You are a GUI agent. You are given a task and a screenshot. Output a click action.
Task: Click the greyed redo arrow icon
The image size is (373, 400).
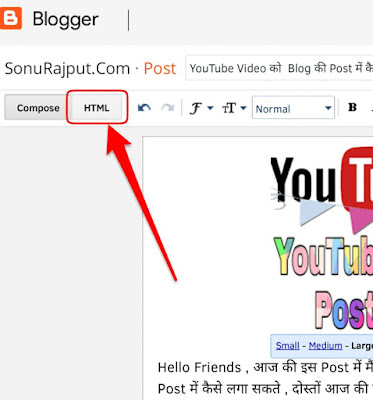tap(168, 108)
